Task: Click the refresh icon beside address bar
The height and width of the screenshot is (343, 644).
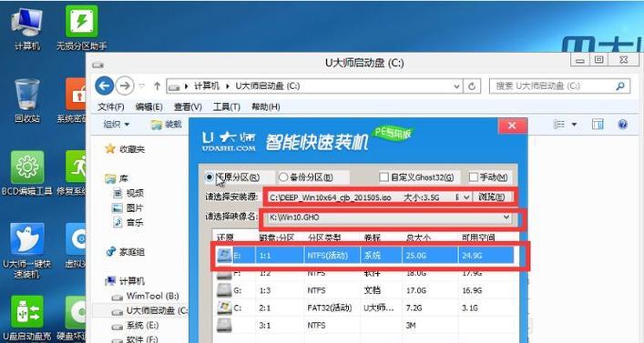Action: click(472, 86)
